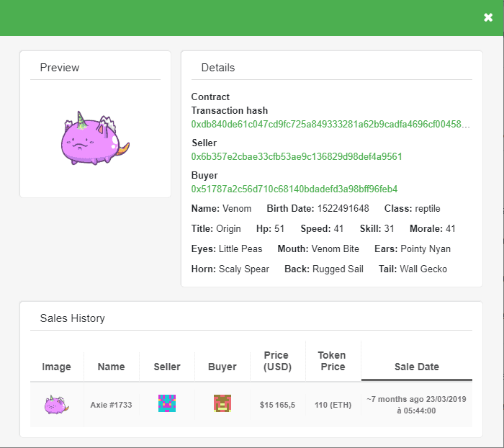Click the buyer's brown pixel identicon
Screen dimensions: 504x448
222,403
